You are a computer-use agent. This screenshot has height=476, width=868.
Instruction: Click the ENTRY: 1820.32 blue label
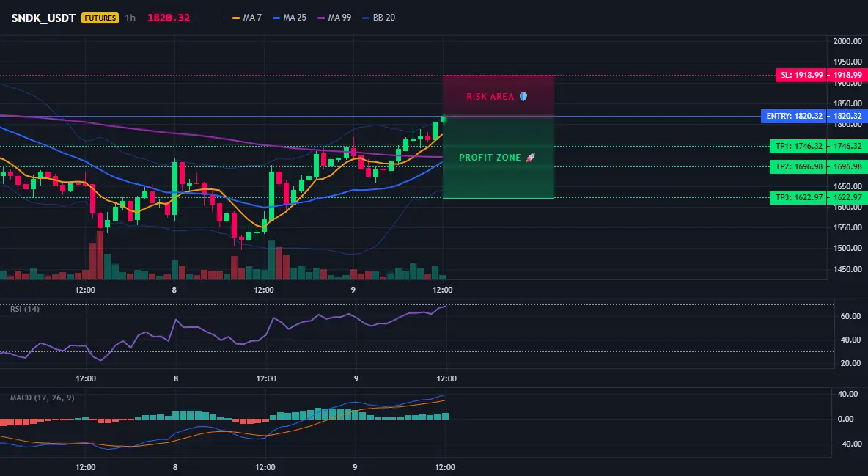tap(793, 117)
